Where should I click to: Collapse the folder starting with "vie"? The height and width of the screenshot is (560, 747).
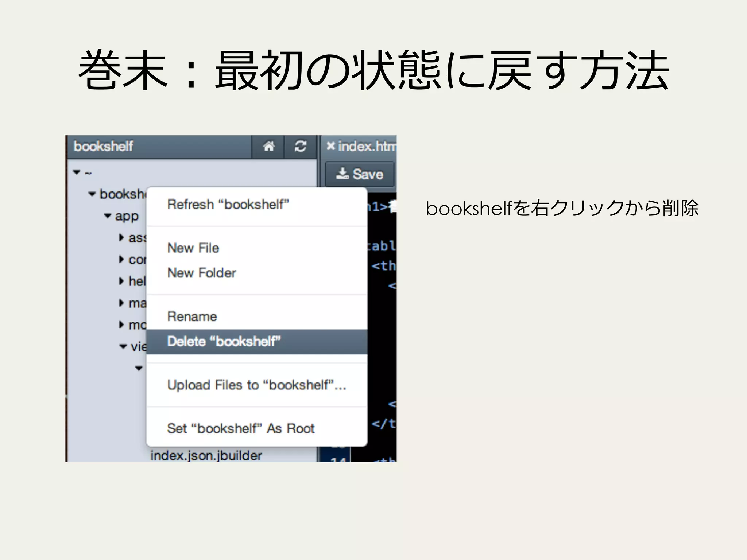click(123, 346)
